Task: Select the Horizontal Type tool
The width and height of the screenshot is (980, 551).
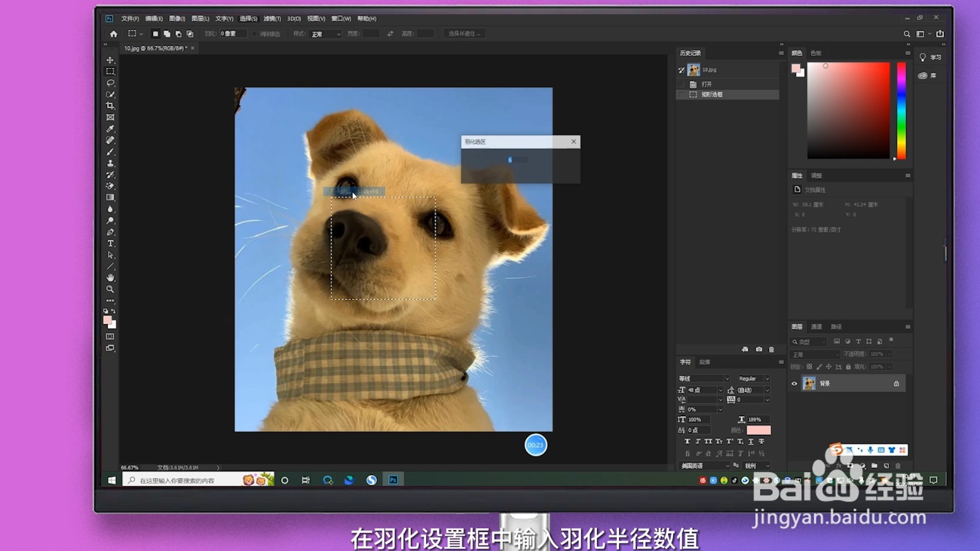Action: (x=110, y=244)
